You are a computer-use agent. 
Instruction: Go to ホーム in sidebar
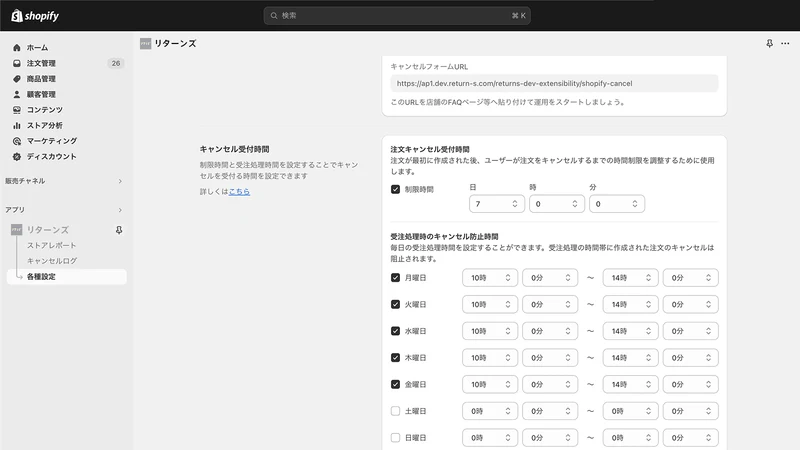[x=37, y=47]
